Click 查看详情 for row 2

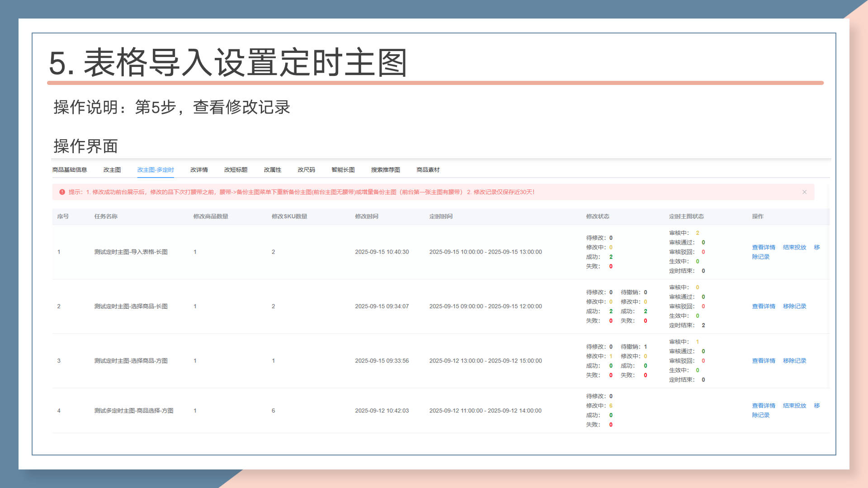[764, 306]
